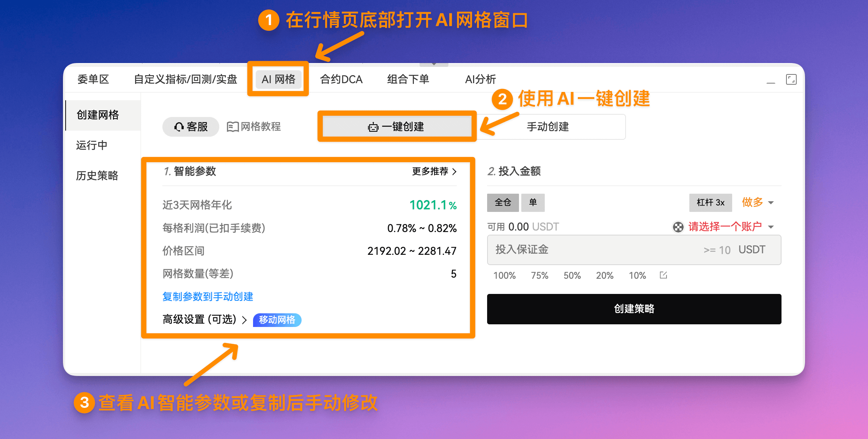This screenshot has width=868, height=439.
Task: Focus the 投入保证金 input field
Action: (x=634, y=250)
